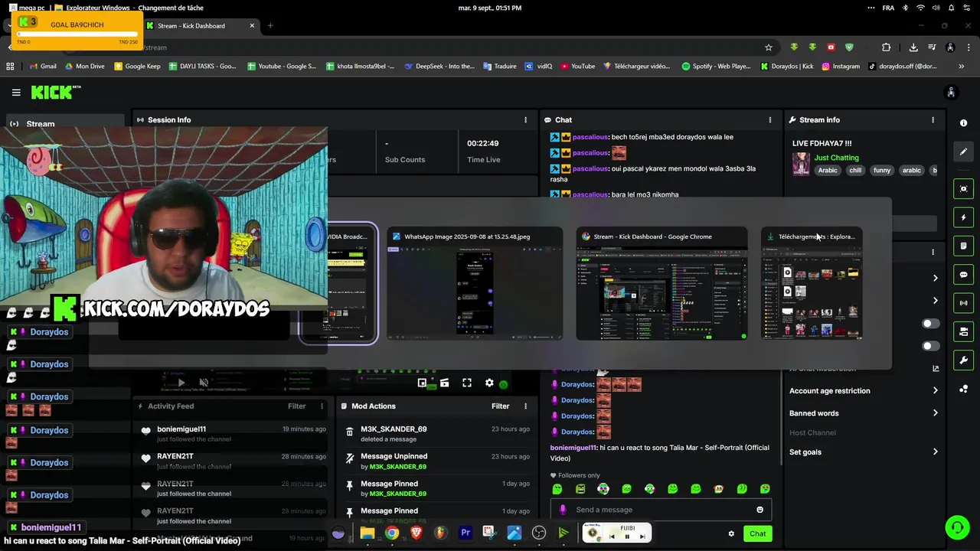The width and height of the screenshot is (980, 551).
Task: Open Session Info three-dot menu
Action: point(525,120)
